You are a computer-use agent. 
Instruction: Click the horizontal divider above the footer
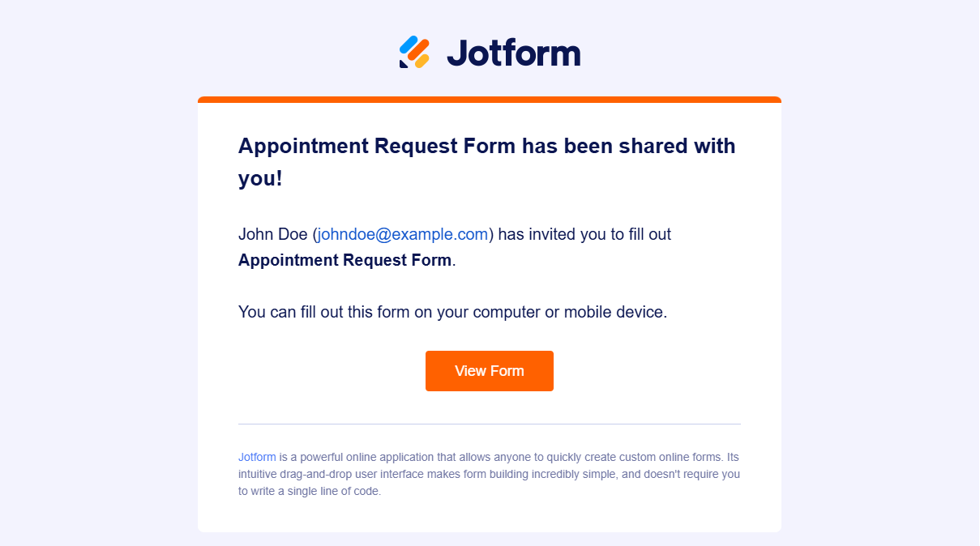490,424
